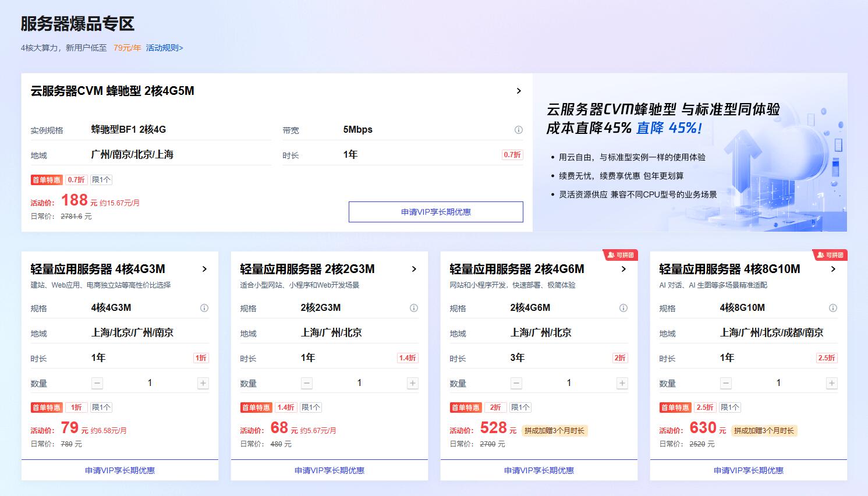This screenshot has height=496, width=868.
Task: Decrease quantity for 2核2G3M server
Action: [x=307, y=383]
